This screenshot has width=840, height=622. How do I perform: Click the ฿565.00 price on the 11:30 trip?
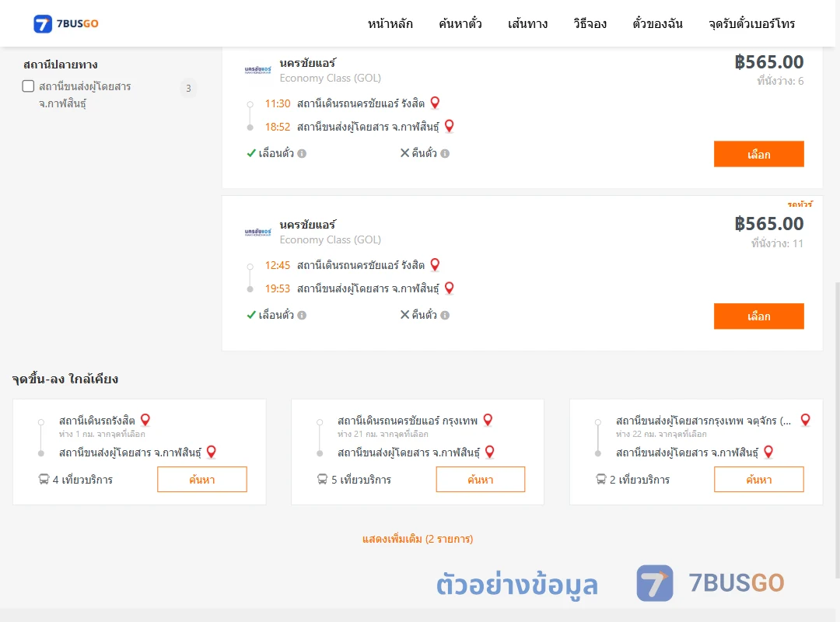768,62
